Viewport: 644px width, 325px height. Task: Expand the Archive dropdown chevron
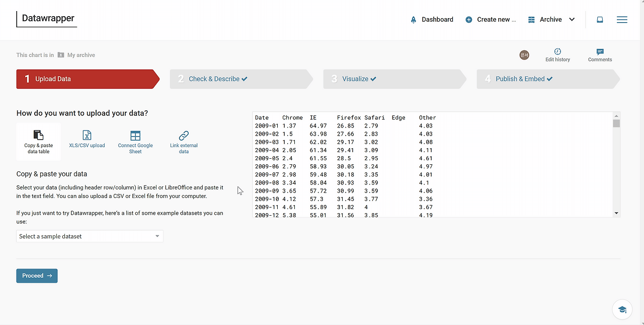(572, 20)
